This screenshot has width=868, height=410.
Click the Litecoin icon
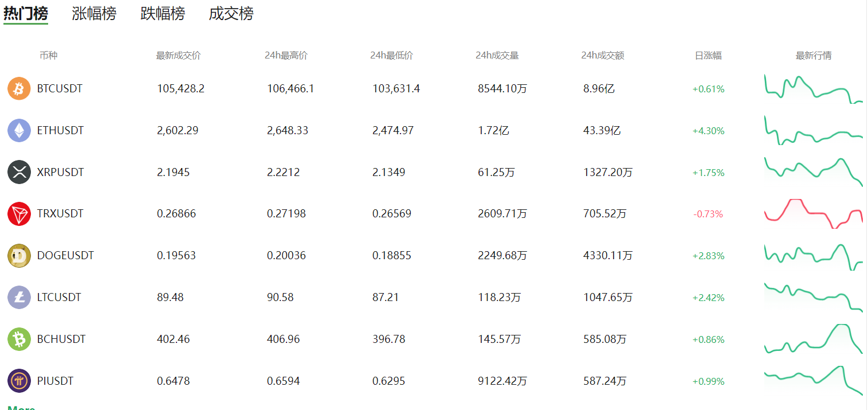click(x=19, y=298)
